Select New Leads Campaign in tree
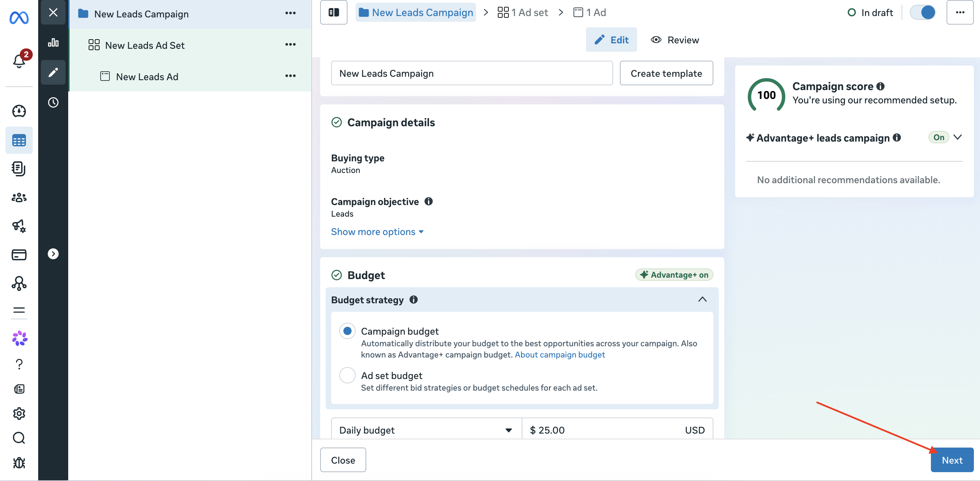The image size is (980, 481). (190, 14)
